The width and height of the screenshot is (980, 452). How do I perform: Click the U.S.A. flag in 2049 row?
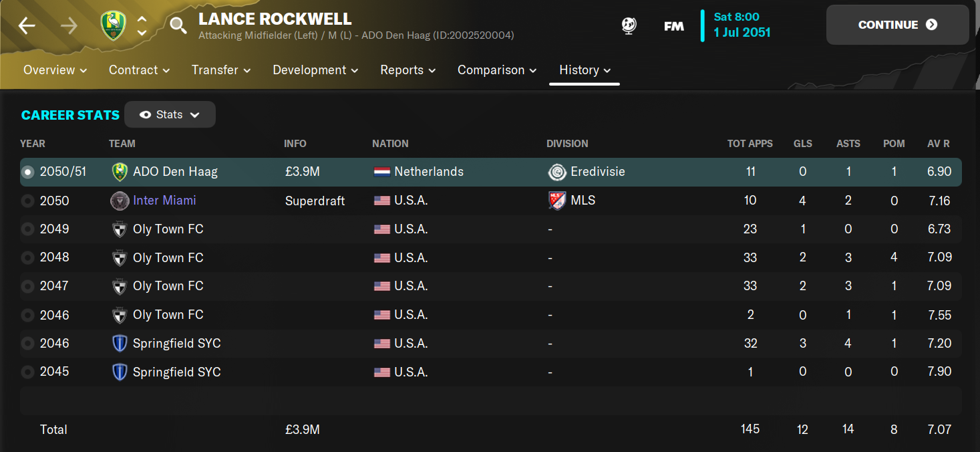click(x=381, y=229)
